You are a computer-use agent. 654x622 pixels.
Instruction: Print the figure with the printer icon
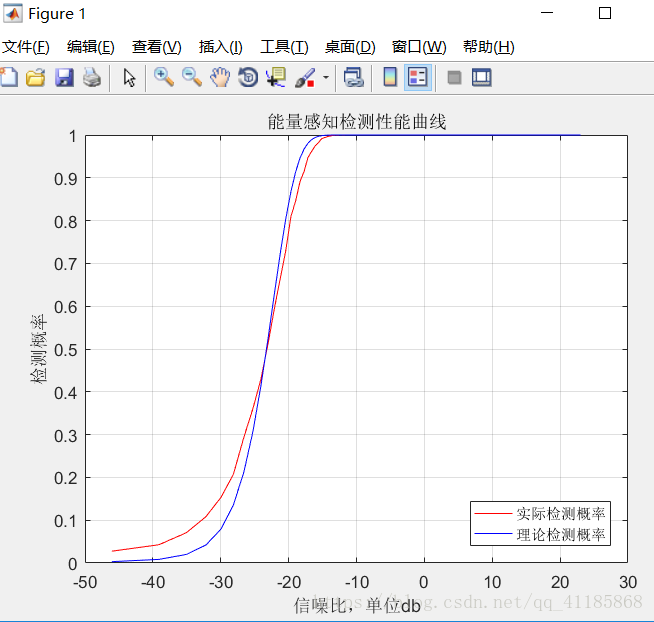92,78
